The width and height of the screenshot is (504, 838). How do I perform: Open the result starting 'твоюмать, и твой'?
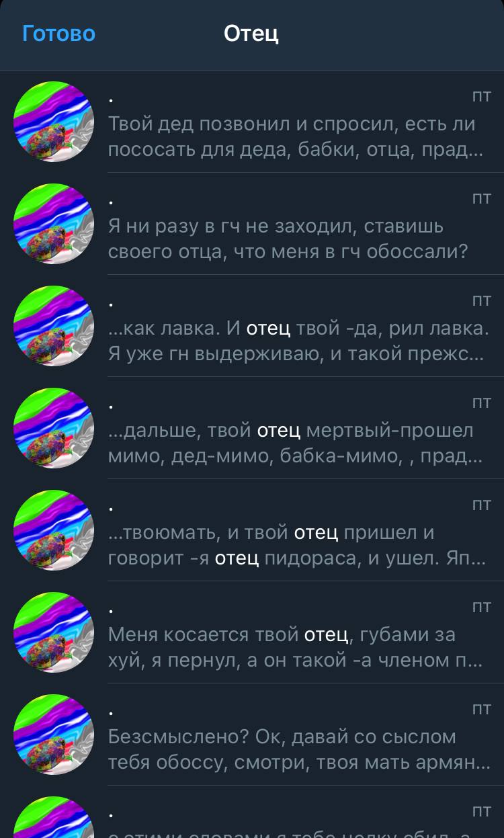(x=252, y=530)
